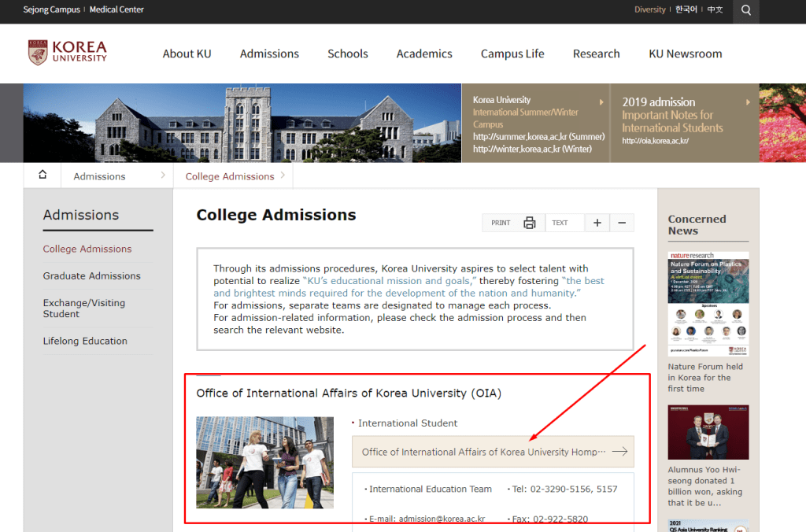Select Graduate Admissions in sidebar

tap(92, 276)
